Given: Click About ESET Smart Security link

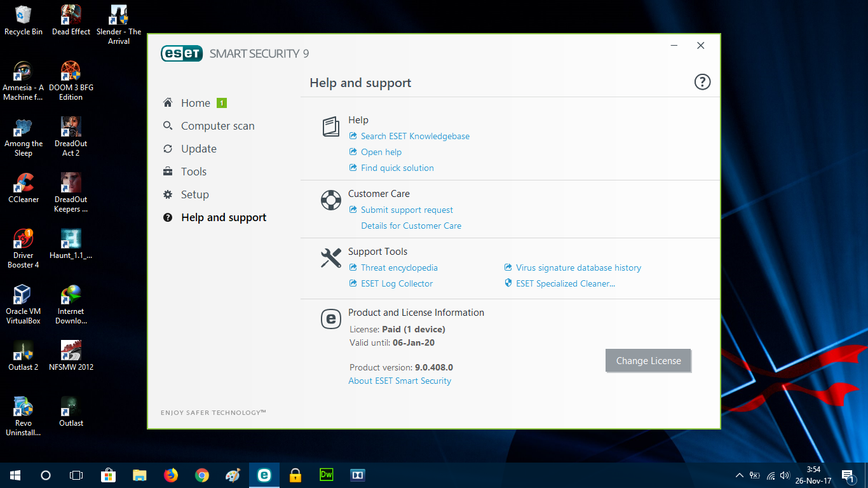Looking at the screenshot, I should point(400,381).
